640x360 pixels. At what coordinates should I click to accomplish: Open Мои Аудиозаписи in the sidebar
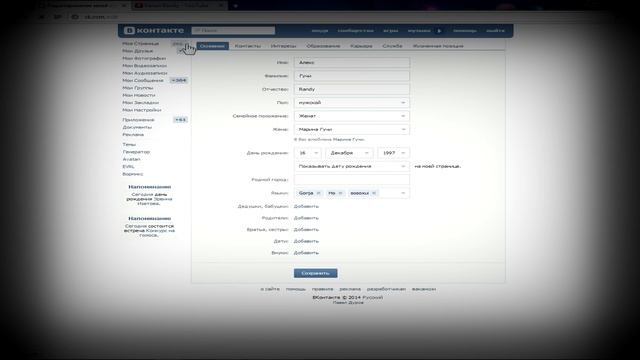click(145, 73)
